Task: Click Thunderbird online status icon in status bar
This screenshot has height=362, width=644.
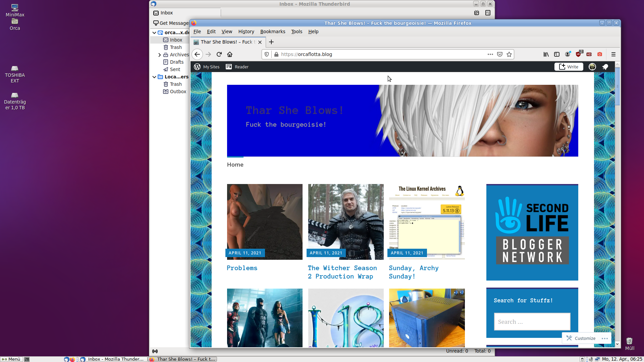Action: pyautogui.click(x=155, y=351)
